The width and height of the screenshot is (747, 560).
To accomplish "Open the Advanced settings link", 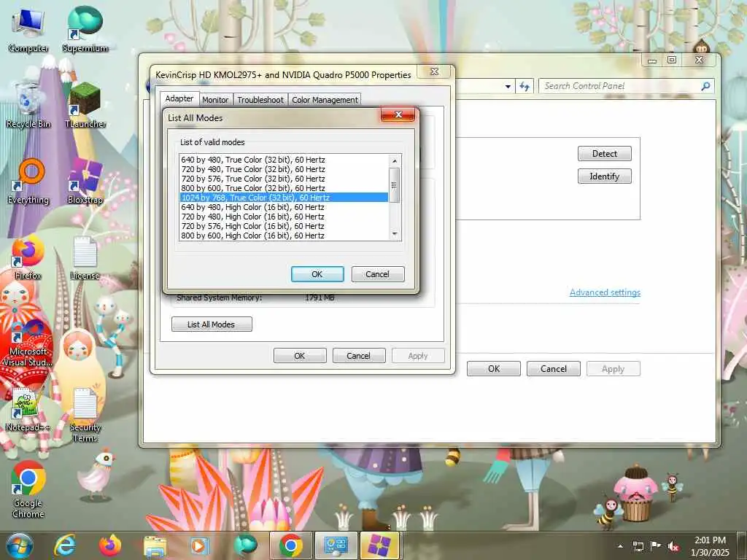I will point(605,292).
